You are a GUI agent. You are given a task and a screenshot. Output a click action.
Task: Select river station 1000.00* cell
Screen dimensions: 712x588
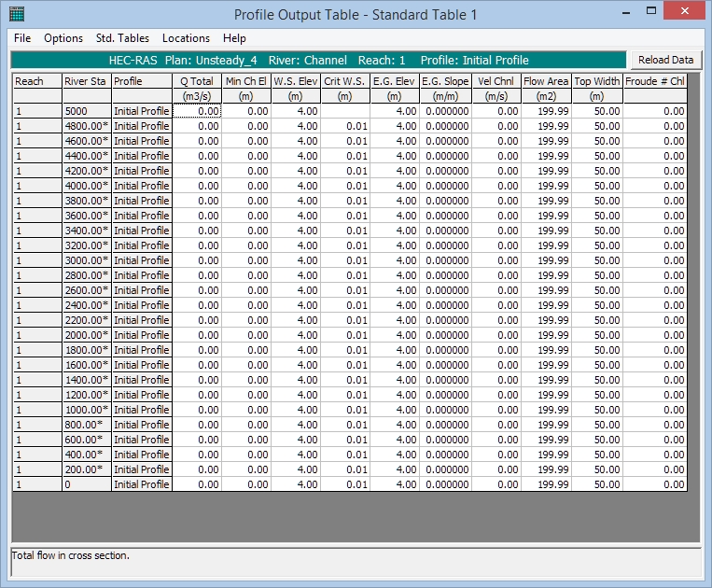[x=87, y=410]
